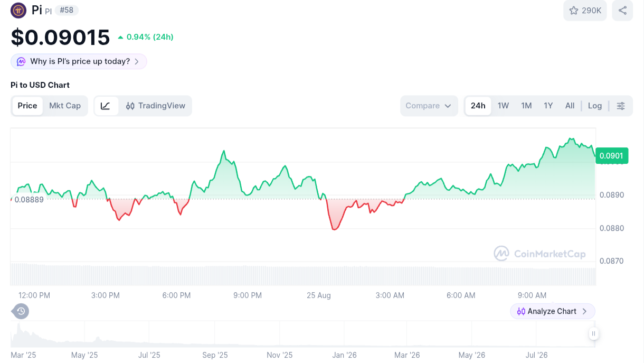Viewport: 644px width, 363px height.
Task: Open the share icon button
Action: [622, 11]
